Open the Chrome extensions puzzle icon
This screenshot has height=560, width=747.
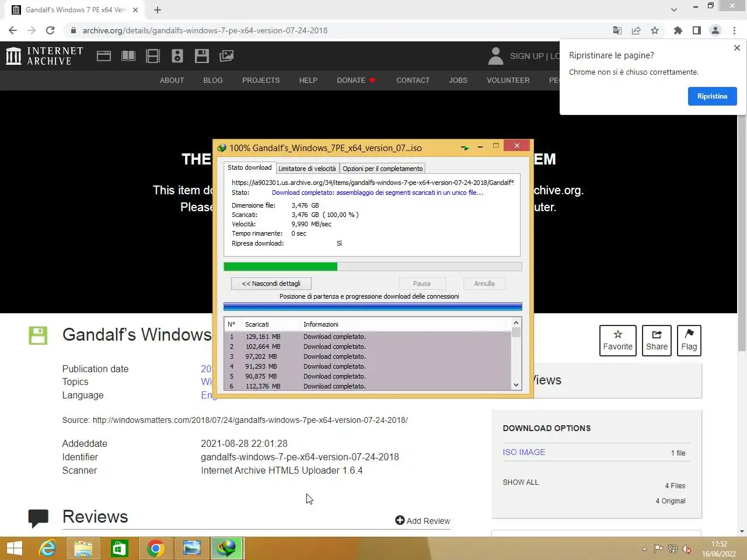coord(678,30)
